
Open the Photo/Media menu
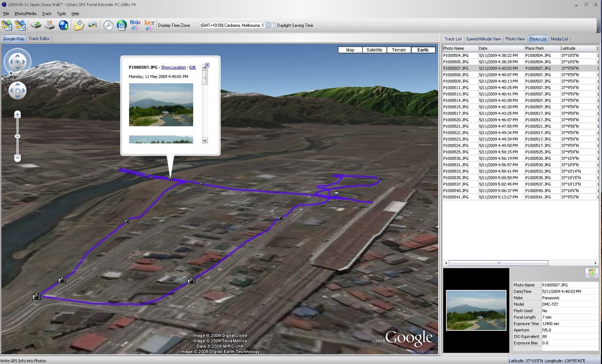click(x=26, y=14)
